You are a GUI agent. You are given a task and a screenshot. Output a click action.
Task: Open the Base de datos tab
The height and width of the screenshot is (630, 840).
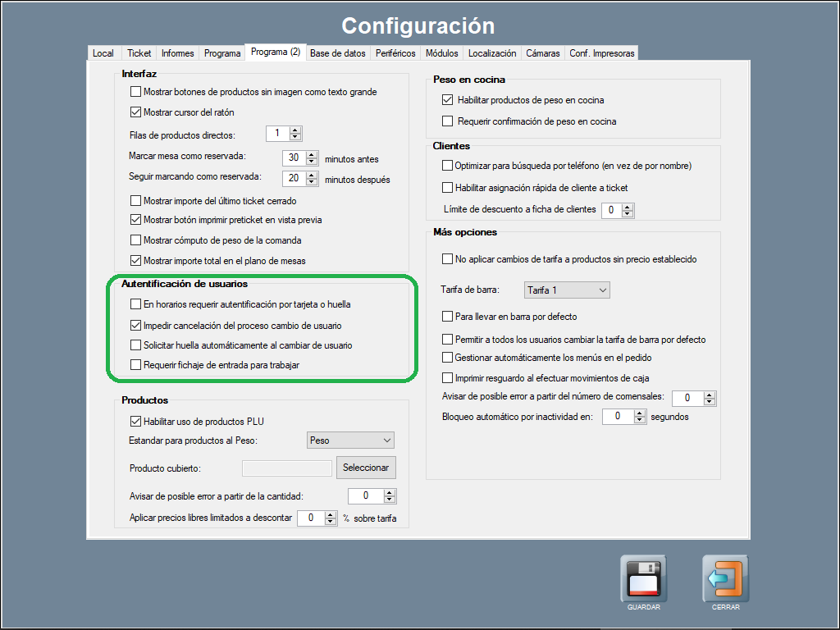pos(337,53)
